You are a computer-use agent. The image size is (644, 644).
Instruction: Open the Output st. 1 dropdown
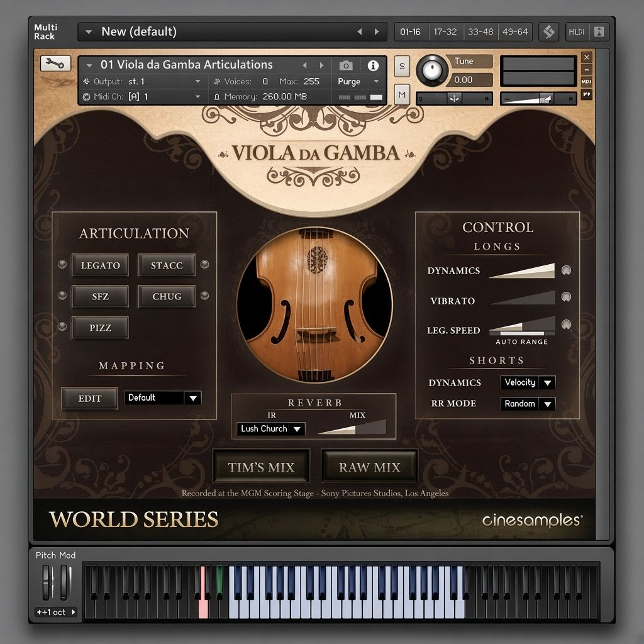[x=197, y=81]
